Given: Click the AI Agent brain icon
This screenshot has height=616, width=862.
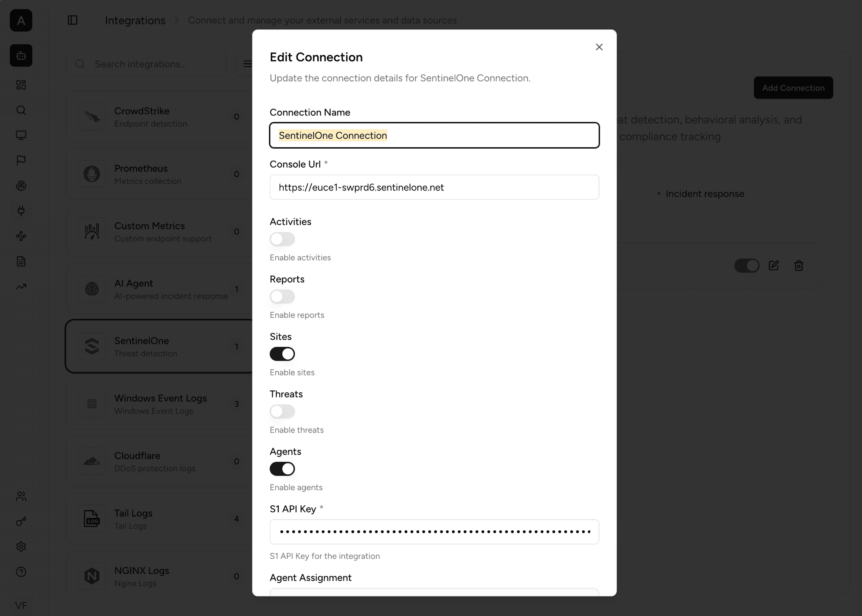Looking at the screenshot, I should pyautogui.click(x=92, y=289).
